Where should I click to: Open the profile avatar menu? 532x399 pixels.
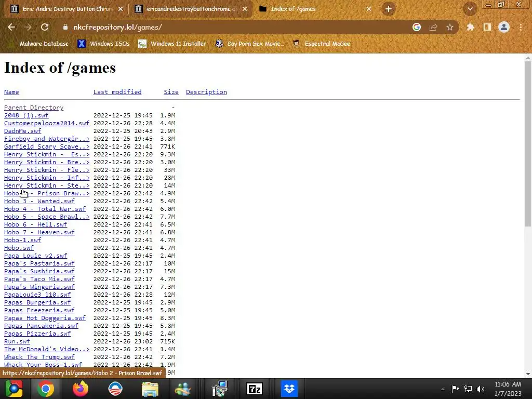click(504, 27)
